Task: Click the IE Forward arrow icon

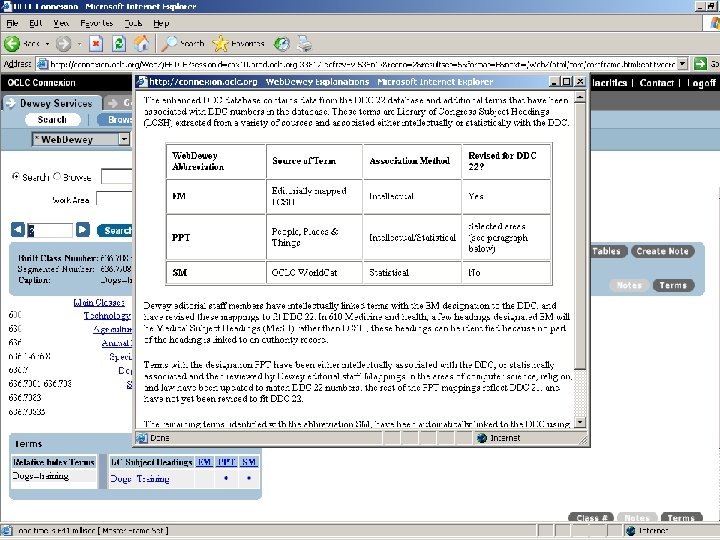Action: (x=63, y=44)
